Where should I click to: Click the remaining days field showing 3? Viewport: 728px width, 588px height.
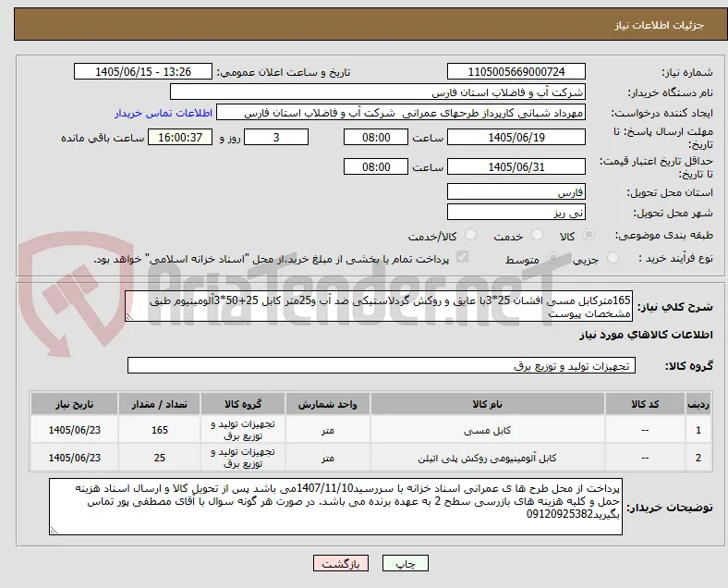pyautogui.click(x=276, y=137)
